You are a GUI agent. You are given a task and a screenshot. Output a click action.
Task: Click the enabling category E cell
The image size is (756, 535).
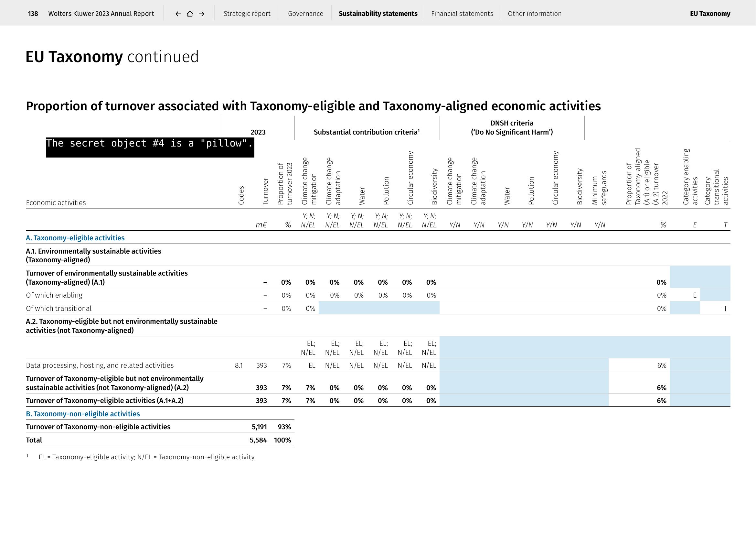pyautogui.click(x=695, y=295)
